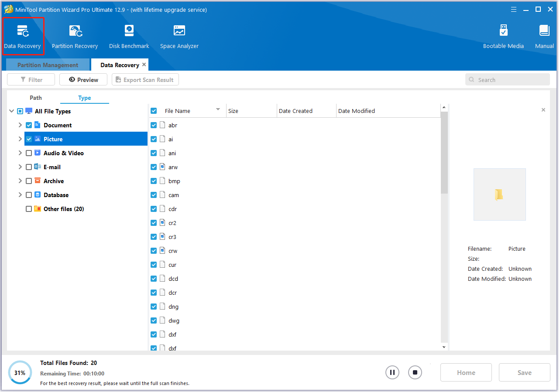This screenshot has height=392, width=560.
Task: Expand the Database category
Action: coord(20,195)
